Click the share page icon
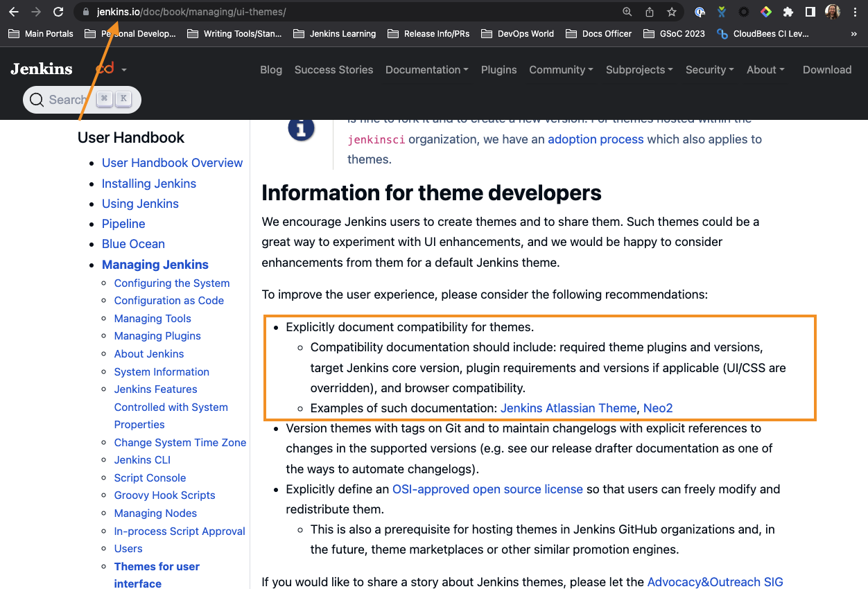 coord(650,12)
